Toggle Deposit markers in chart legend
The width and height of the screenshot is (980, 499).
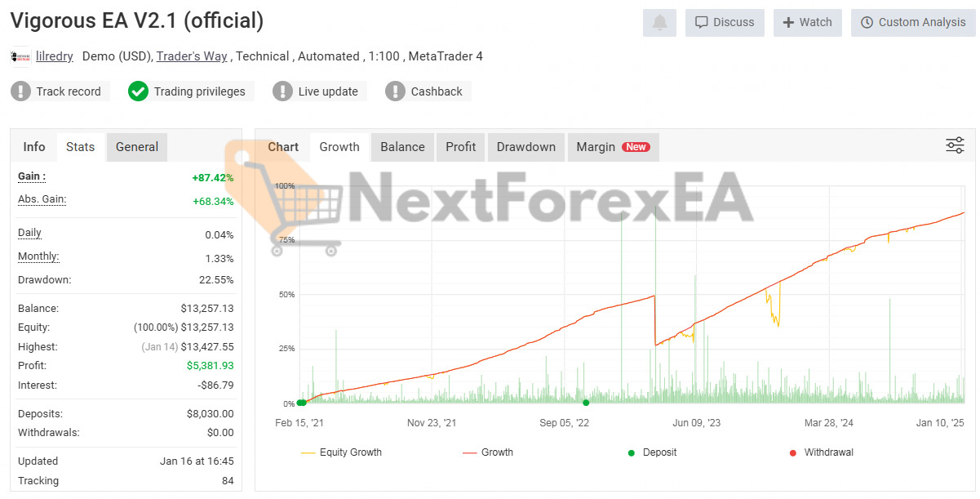tap(651, 452)
